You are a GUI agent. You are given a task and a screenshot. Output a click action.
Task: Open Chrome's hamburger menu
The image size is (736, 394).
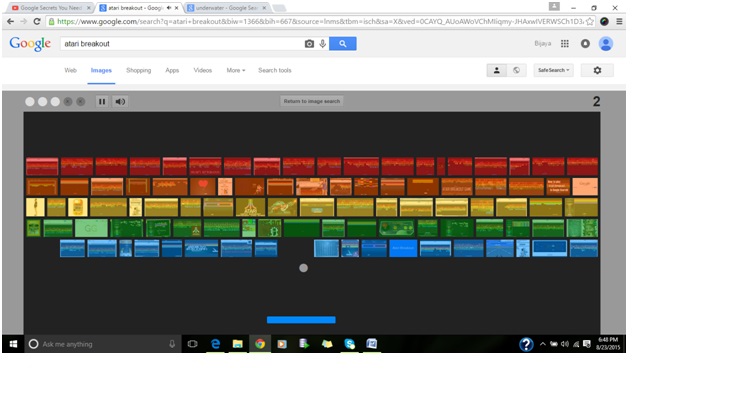click(x=619, y=22)
